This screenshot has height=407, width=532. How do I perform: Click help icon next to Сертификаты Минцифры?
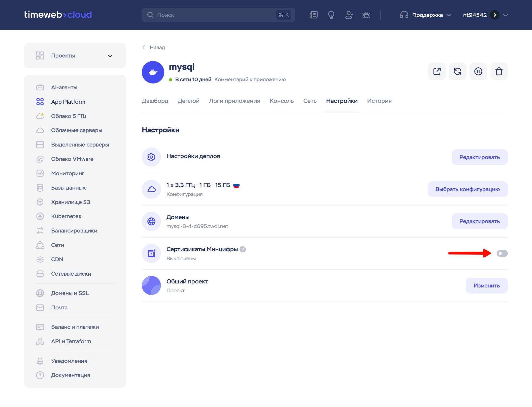[x=243, y=249]
